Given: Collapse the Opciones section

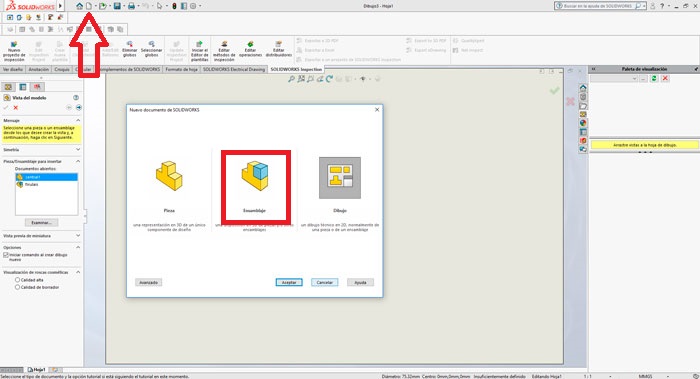Looking at the screenshot, I should point(78,247).
